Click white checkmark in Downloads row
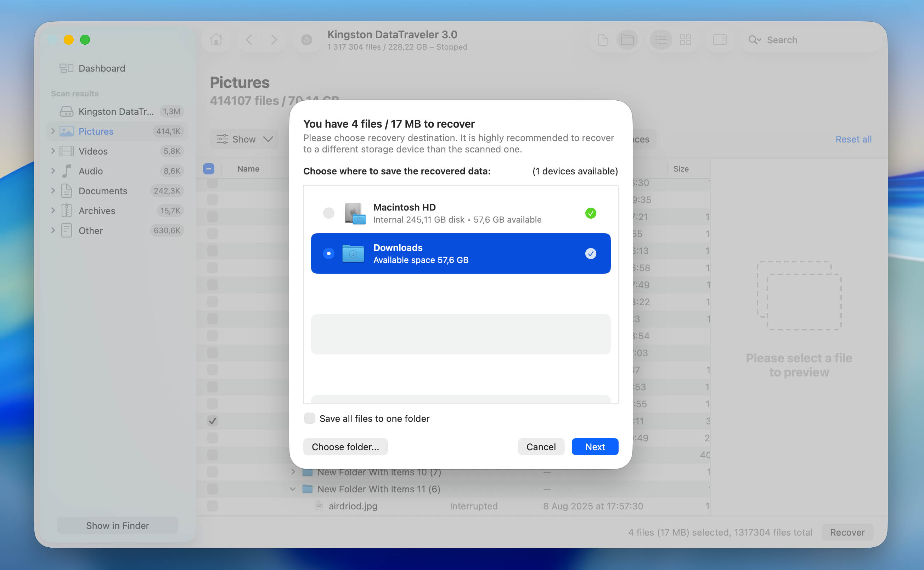Screen dimensions: 924x570 [591, 253]
